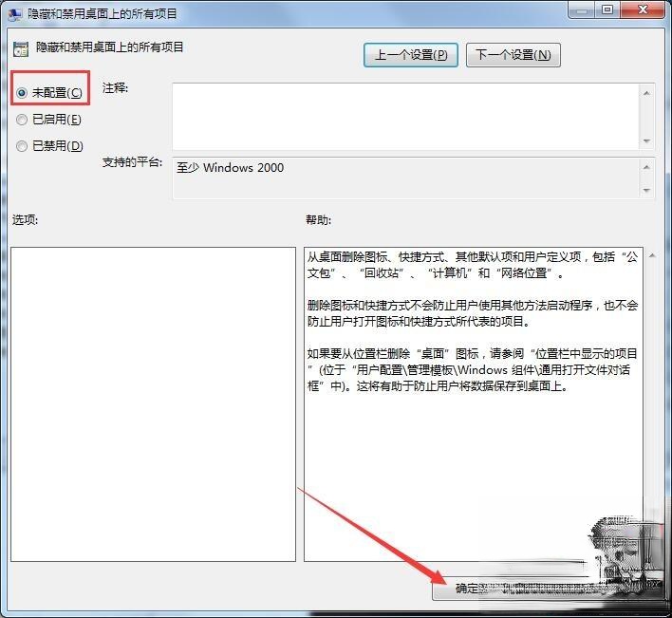Click the 注释: label
Viewport: 672px width, 618px height.
(115, 88)
